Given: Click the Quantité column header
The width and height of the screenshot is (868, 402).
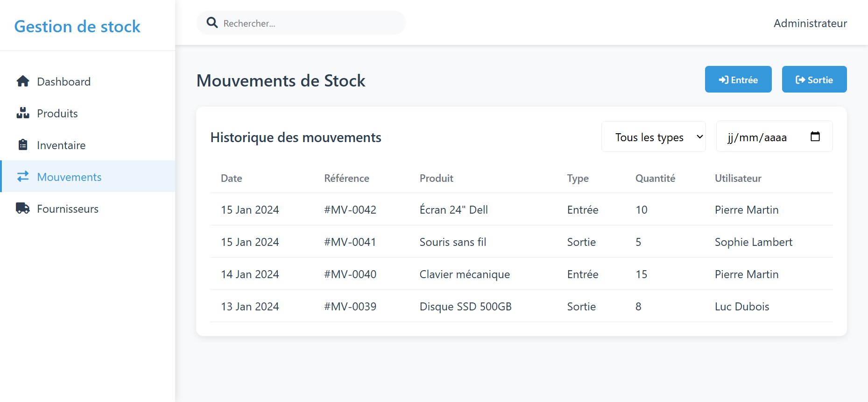Looking at the screenshot, I should pos(655,178).
